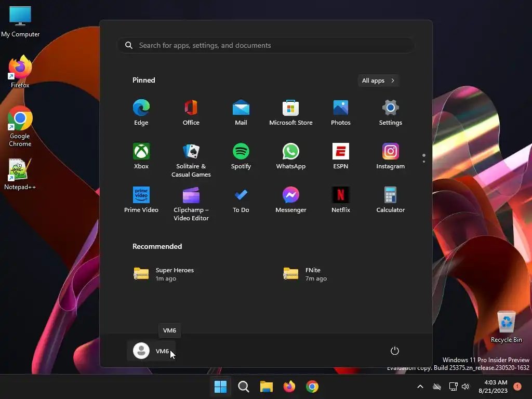Launch Firefox from the taskbar
Image resolution: width=532 pixels, height=399 pixels.
click(x=289, y=387)
